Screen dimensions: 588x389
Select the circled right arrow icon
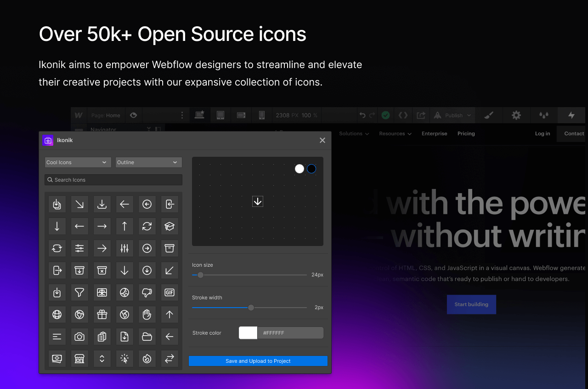tap(147, 248)
